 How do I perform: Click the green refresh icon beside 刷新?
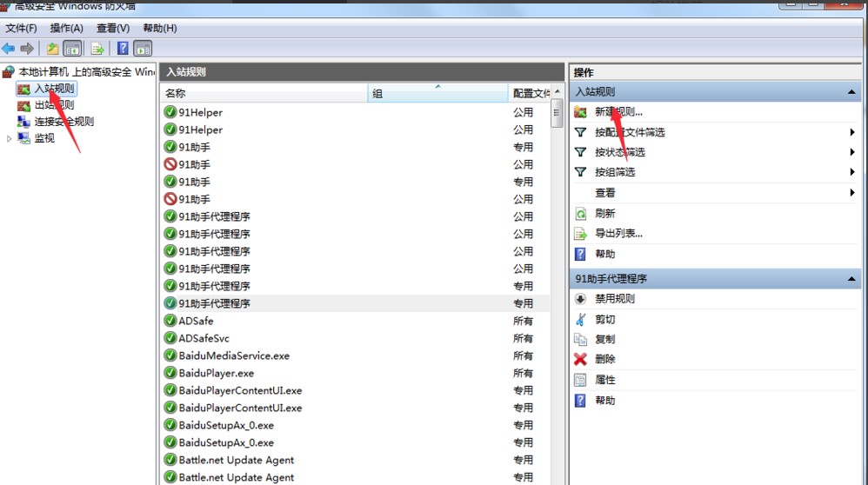tap(580, 214)
